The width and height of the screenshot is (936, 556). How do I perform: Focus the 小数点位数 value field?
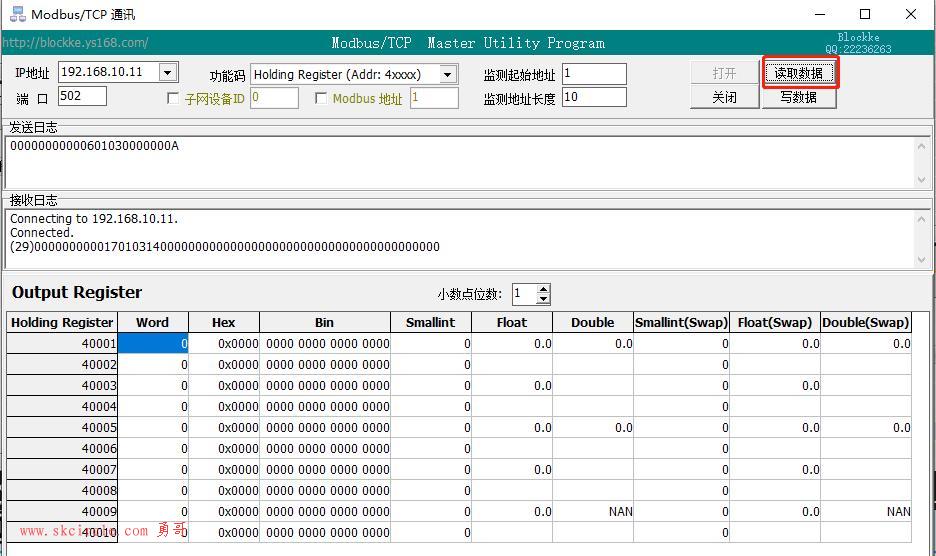click(524, 294)
